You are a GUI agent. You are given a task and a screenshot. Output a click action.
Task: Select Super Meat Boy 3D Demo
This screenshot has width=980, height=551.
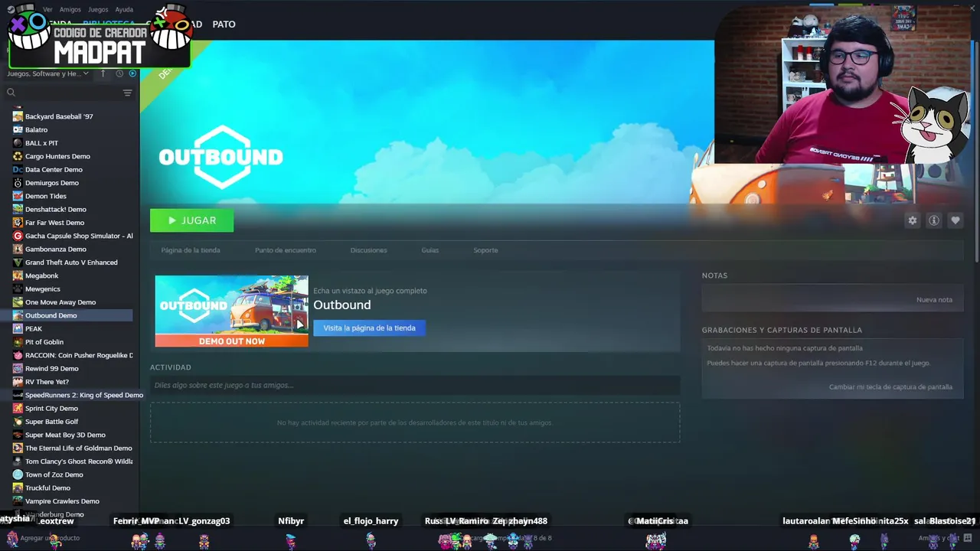(x=65, y=435)
